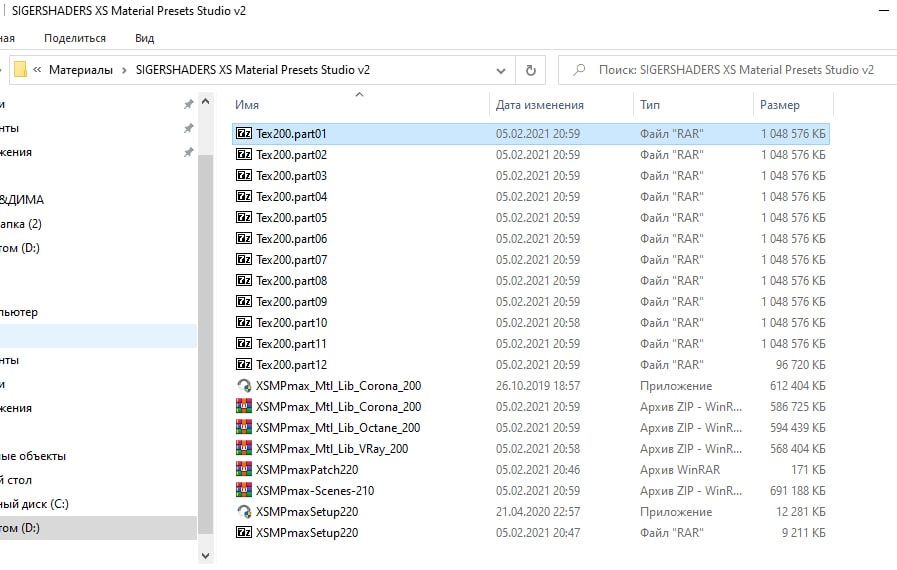Click the navigation pane scroll up arrow
The height and width of the screenshot is (570, 897).
[205, 102]
